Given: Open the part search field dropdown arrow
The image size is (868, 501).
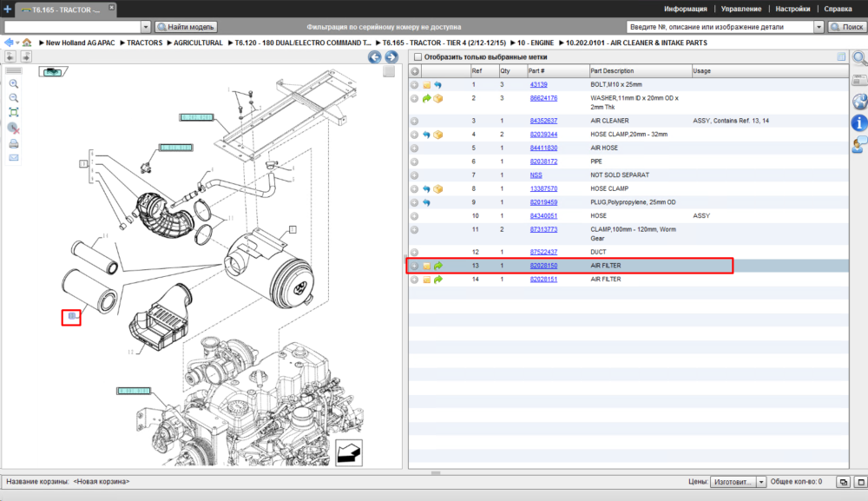Looking at the screenshot, I should pos(819,27).
